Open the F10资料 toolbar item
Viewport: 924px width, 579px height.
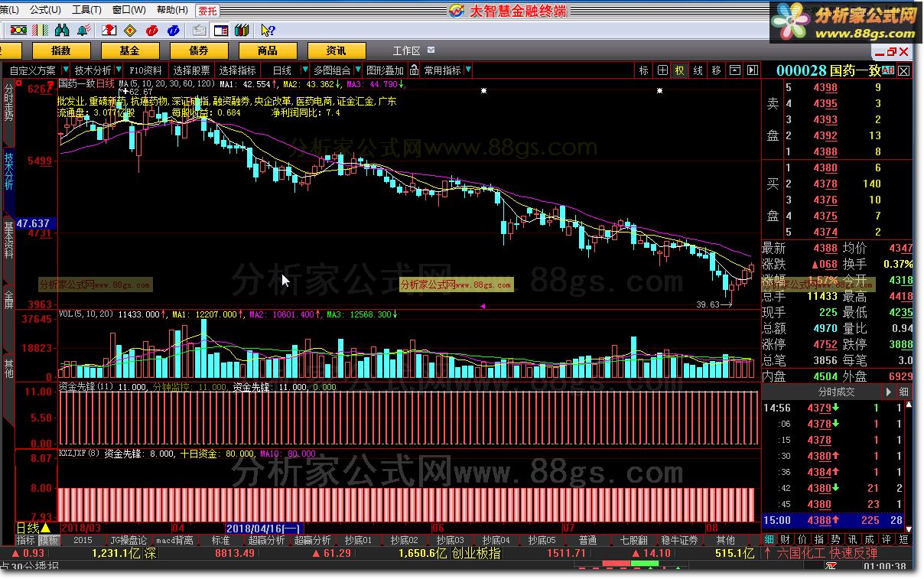(145, 70)
